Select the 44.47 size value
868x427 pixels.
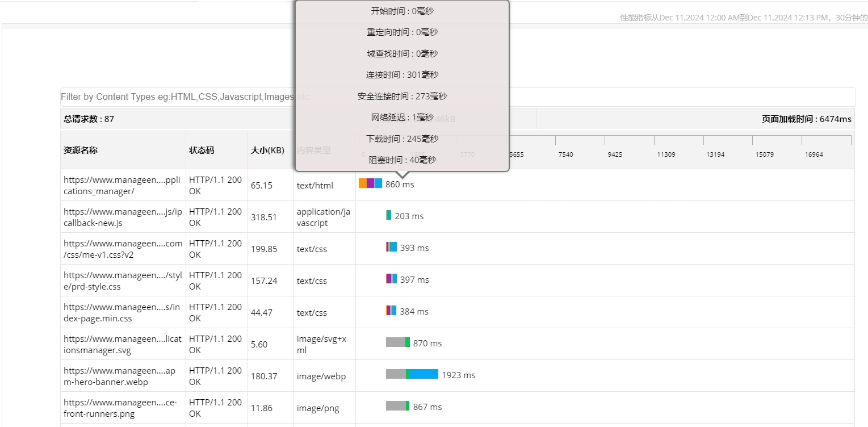pyautogui.click(x=262, y=312)
